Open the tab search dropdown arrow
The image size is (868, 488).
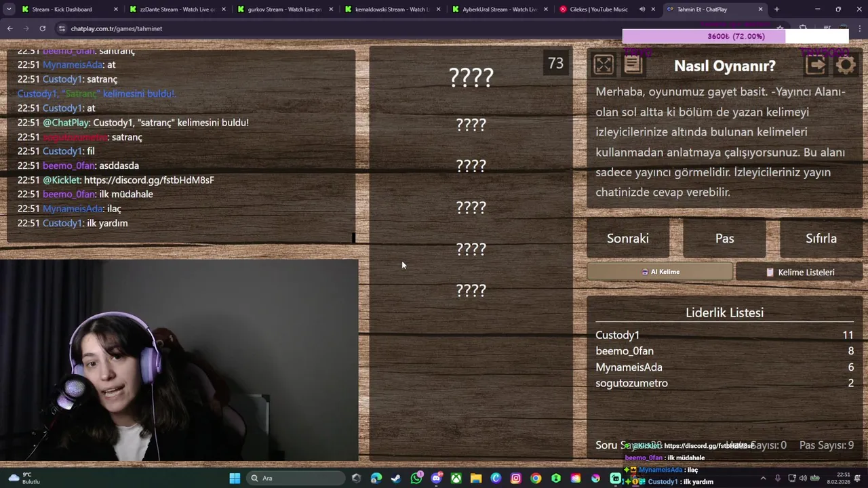click(9, 9)
